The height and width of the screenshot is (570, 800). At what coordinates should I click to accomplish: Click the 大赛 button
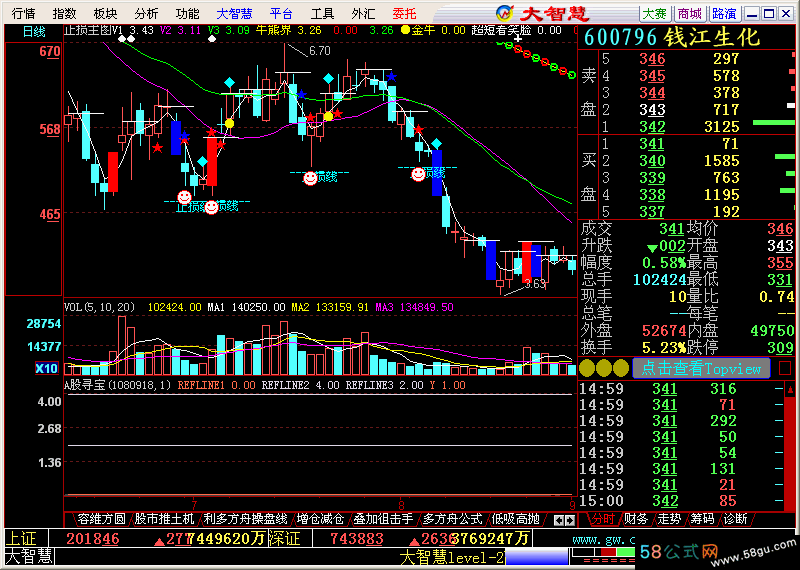pyautogui.click(x=655, y=14)
